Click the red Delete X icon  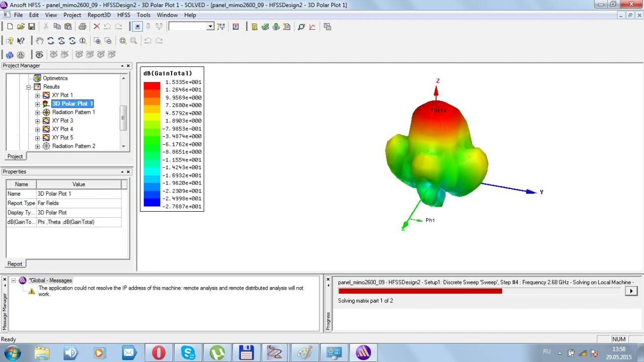point(97,27)
